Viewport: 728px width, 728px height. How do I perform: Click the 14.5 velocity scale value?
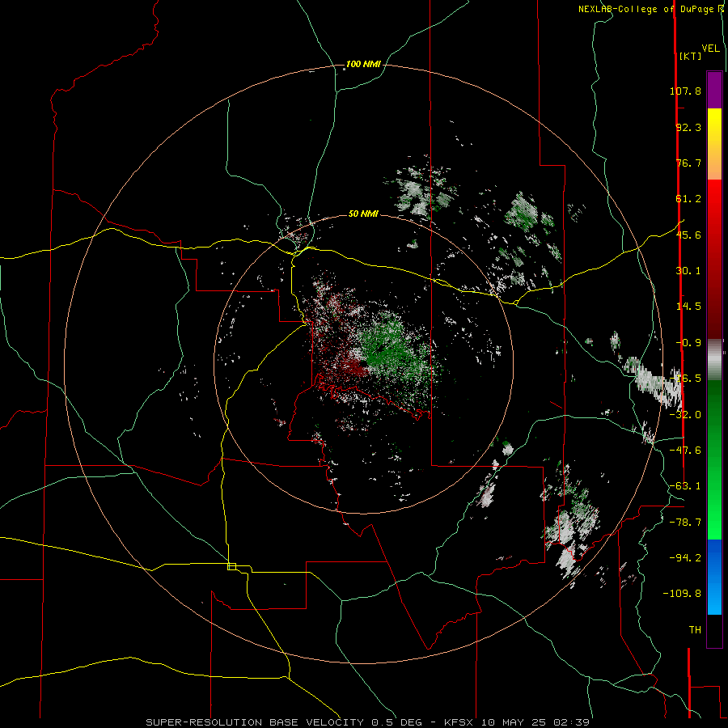tap(688, 307)
